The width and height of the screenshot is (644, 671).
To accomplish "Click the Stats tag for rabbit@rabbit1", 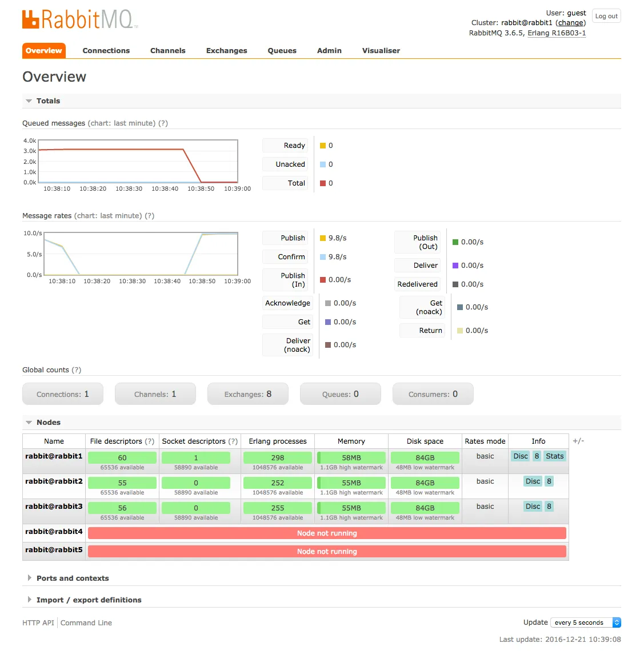I will tap(554, 456).
